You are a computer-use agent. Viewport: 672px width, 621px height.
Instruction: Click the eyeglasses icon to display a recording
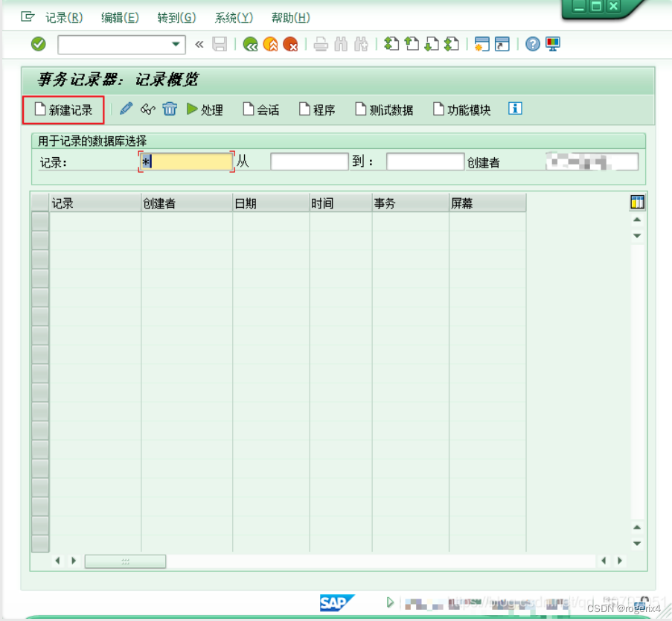pos(147,108)
